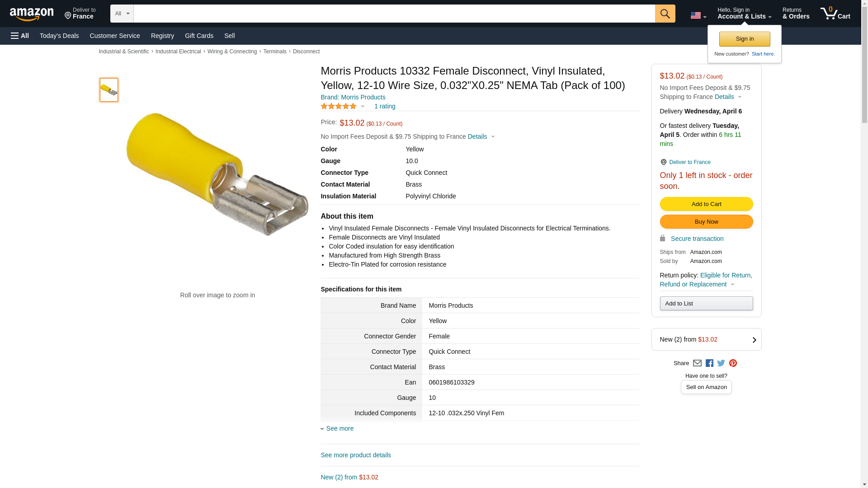Open Today's Deals in navigation bar
This screenshot has width=868, height=488.
click(59, 36)
